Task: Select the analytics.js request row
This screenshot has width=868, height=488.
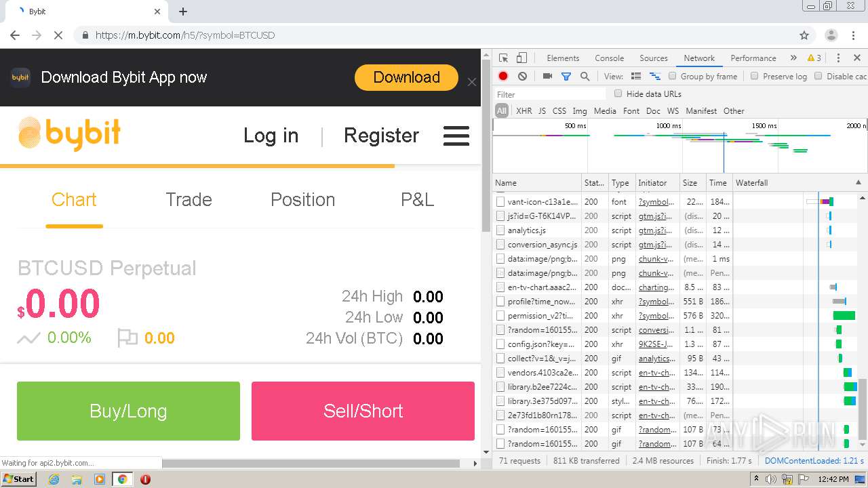Action: point(526,230)
